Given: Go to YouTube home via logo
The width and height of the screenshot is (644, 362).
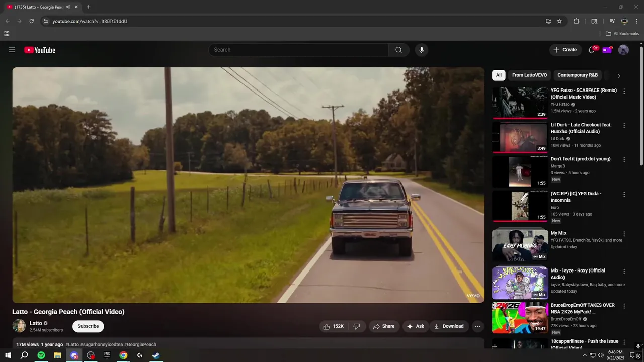Looking at the screenshot, I should pos(40,50).
